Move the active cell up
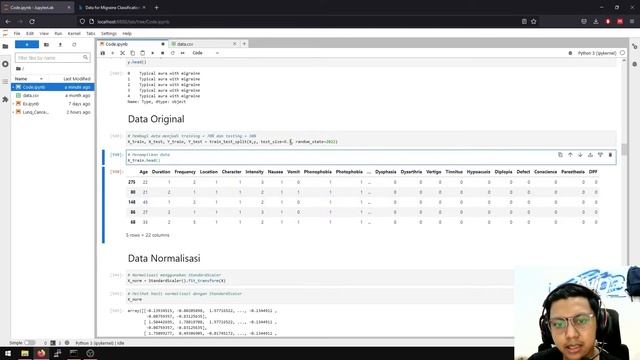The height and width of the screenshot is (360, 640). 570,155
